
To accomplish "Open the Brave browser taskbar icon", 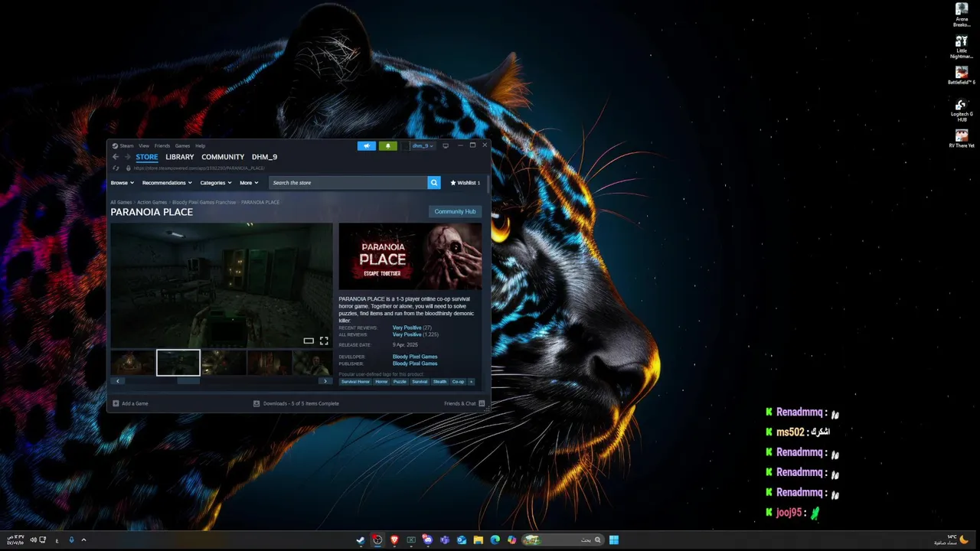I will tap(394, 540).
